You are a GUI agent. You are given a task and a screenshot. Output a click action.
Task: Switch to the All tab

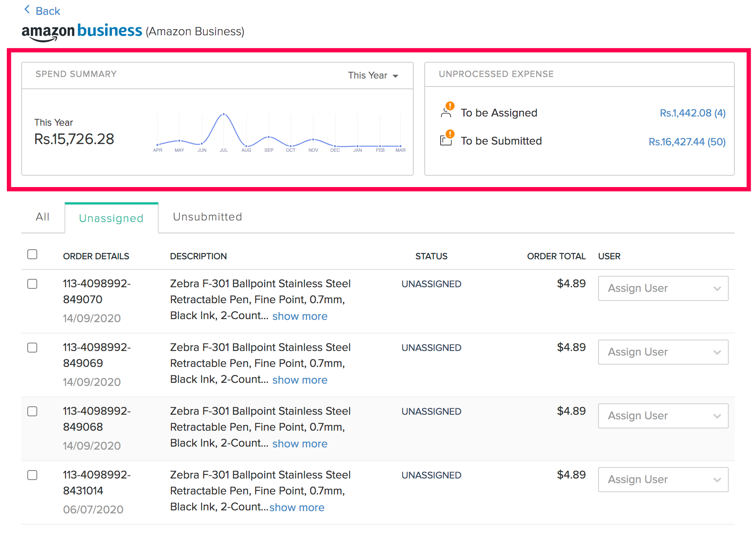coord(43,217)
